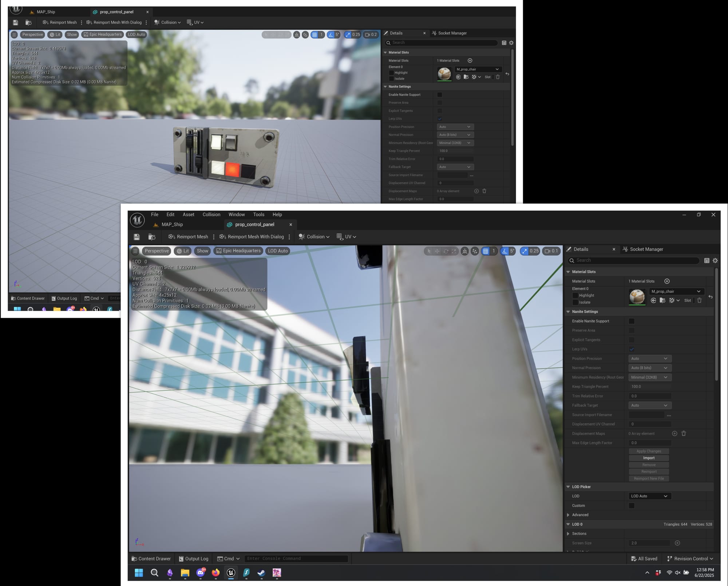Toggle grid snapping in lower window's viewport toolbar
This screenshot has width=728, height=586.
coord(486,251)
